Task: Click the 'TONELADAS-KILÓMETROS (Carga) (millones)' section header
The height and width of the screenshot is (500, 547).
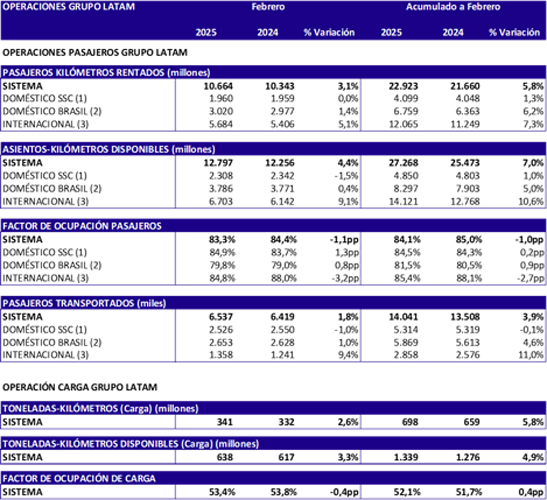Action: pyautogui.click(x=100, y=409)
